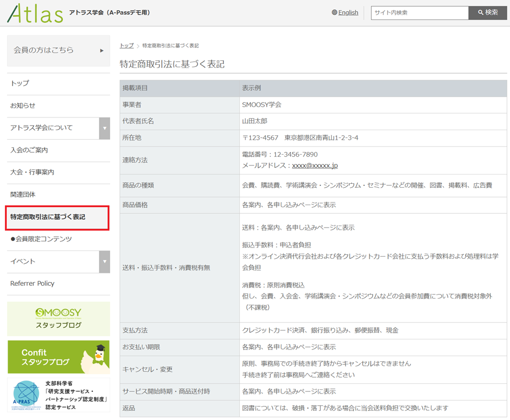Click the arrow on 会員の方はこちら

[102, 51]
